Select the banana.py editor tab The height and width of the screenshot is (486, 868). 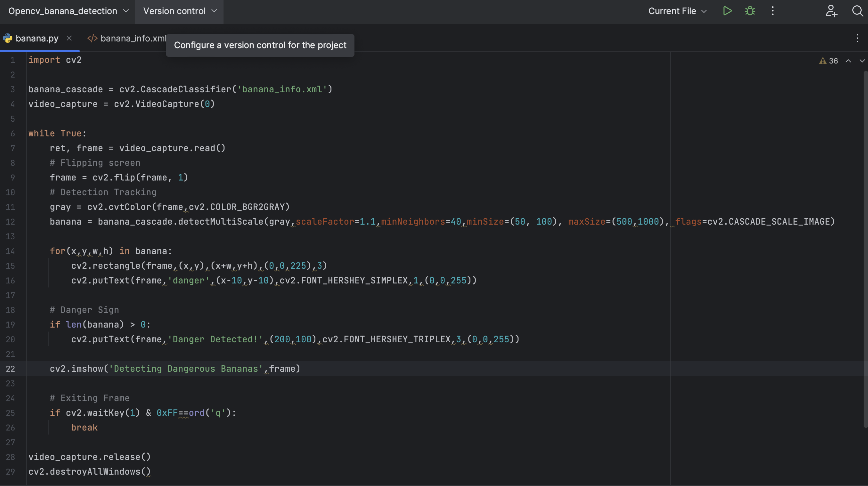[37, 38]
